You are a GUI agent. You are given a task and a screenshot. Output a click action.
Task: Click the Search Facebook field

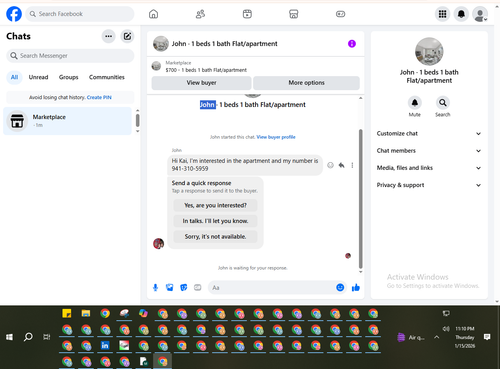click(x=80, y=14)
